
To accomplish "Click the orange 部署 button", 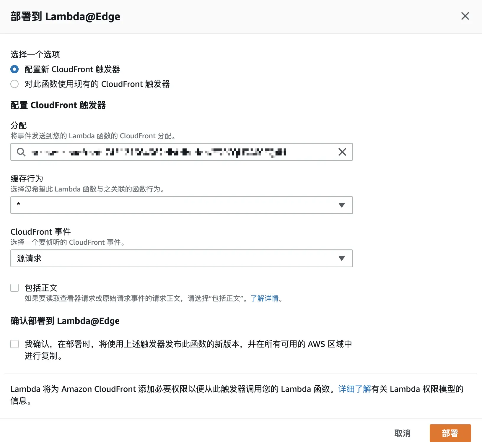I will point(450,433).
